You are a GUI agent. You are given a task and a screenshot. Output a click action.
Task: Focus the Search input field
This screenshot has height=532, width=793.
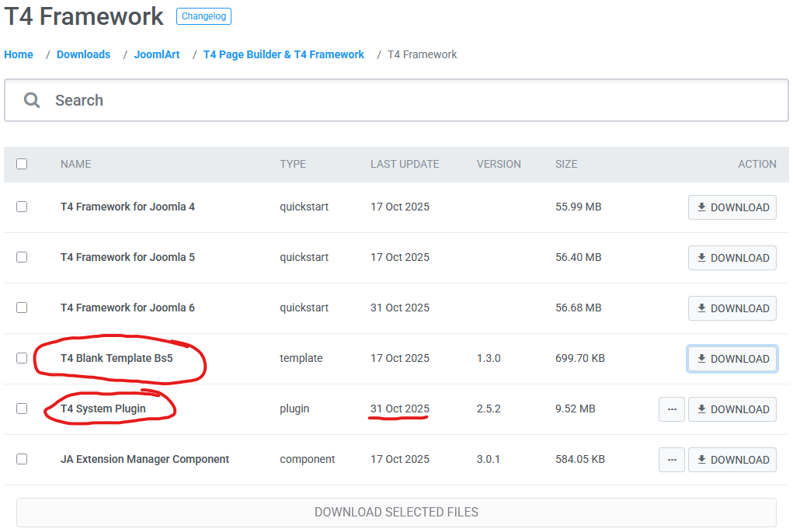click(x=396, y=100)
